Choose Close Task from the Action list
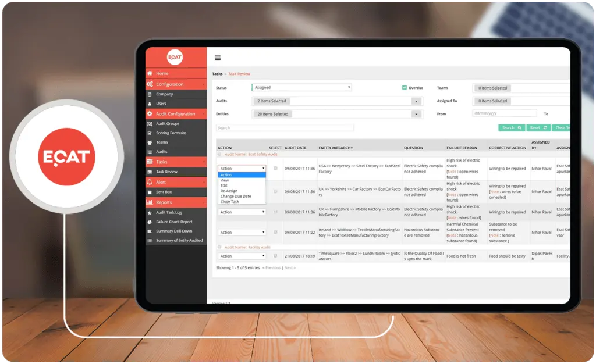The image size is (596, 364). click(242, 202)
